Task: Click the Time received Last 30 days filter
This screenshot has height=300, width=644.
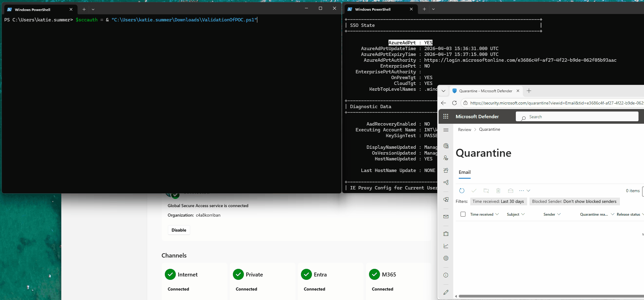Action: tap(498, 201)
